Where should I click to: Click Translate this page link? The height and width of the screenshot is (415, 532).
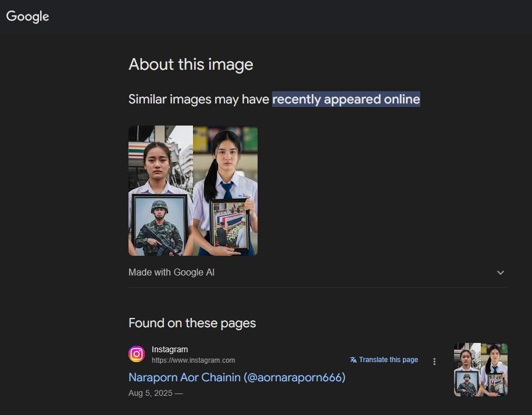pyautogui.click(x=388, y=360)
